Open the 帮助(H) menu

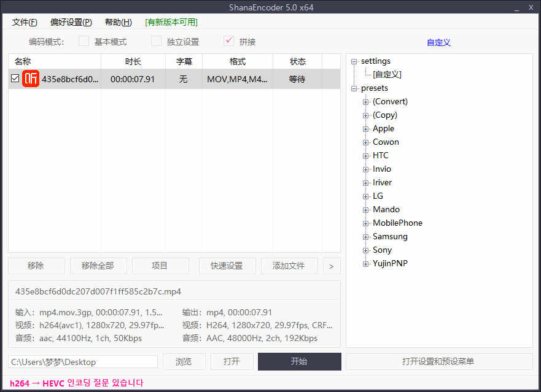(x=119, y=23)
